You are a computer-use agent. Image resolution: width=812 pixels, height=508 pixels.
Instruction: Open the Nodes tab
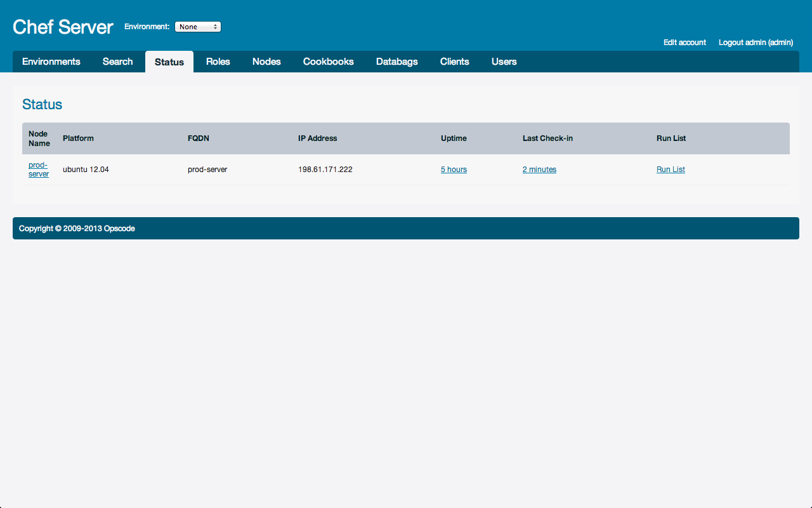click(x=266, y=62)
